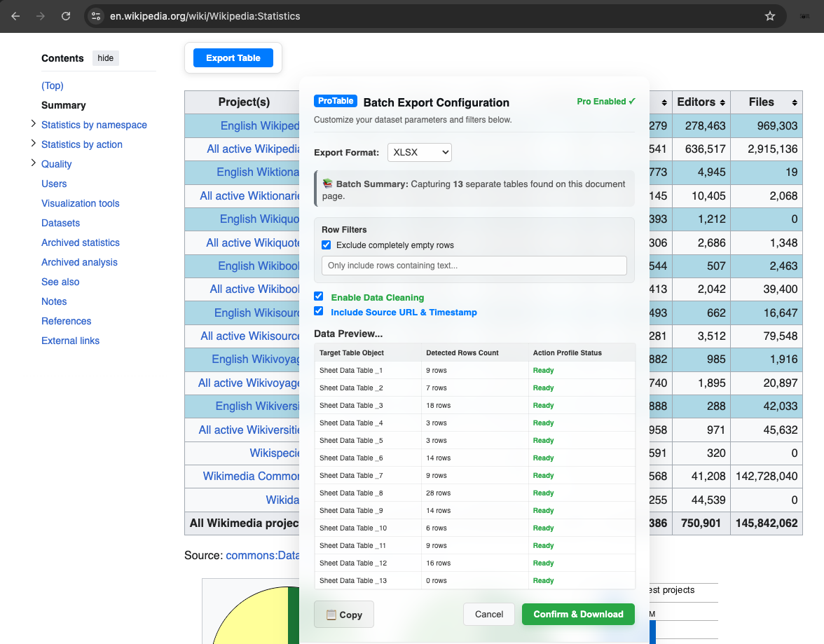Image resolution: width=824 pixels, height=644 pixels.
Task: Select Sheet Data Table _1 row
Action: pos(474,370)
